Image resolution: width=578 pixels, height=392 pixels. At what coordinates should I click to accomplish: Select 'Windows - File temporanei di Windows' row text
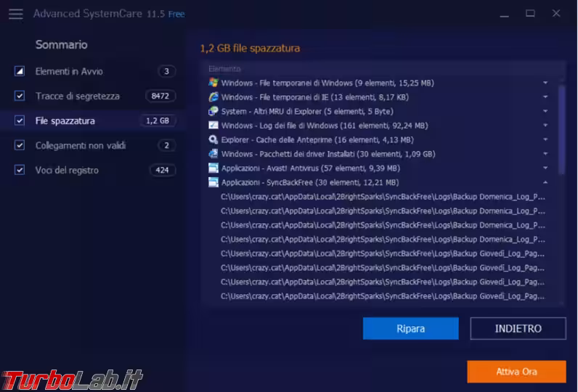tap(327, 83)
